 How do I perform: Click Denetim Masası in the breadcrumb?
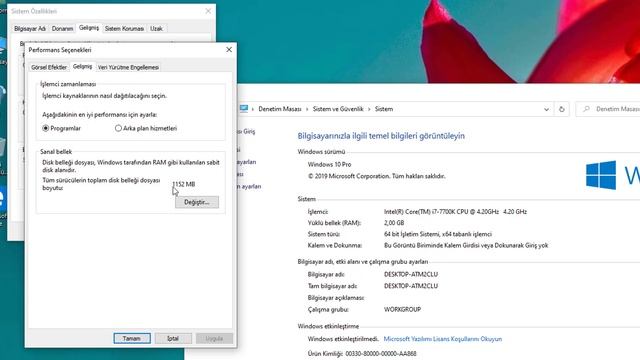[x=280, y=109]
